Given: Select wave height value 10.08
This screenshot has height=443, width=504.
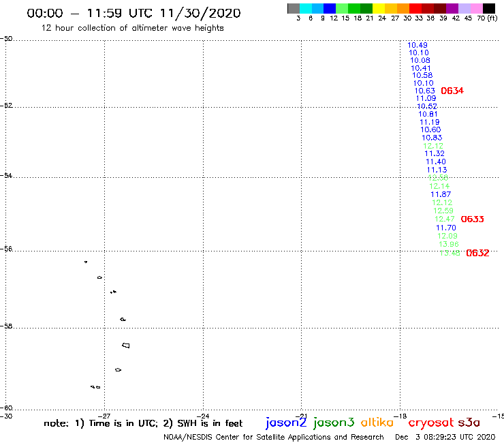Looking at the screenshot, I should (420, 60).
